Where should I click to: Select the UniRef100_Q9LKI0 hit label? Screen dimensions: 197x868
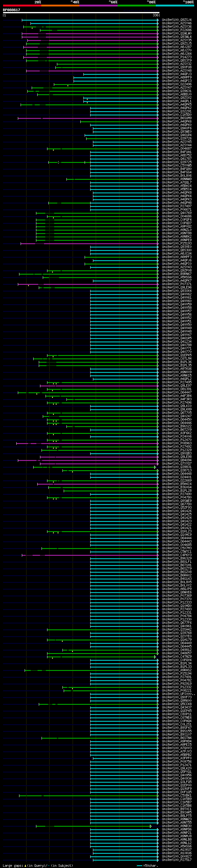(x=177, y=406)
